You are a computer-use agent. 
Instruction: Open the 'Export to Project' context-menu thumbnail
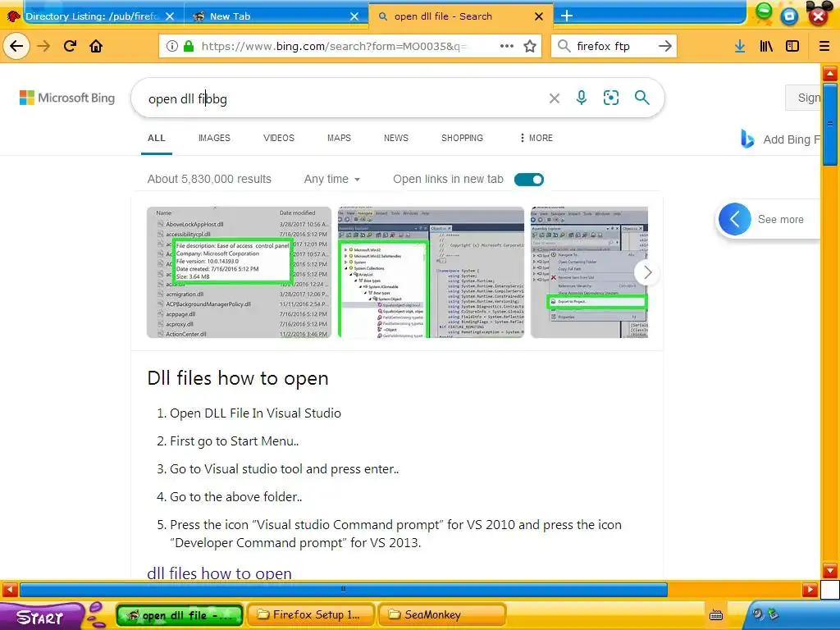click(x=589, y=272)
